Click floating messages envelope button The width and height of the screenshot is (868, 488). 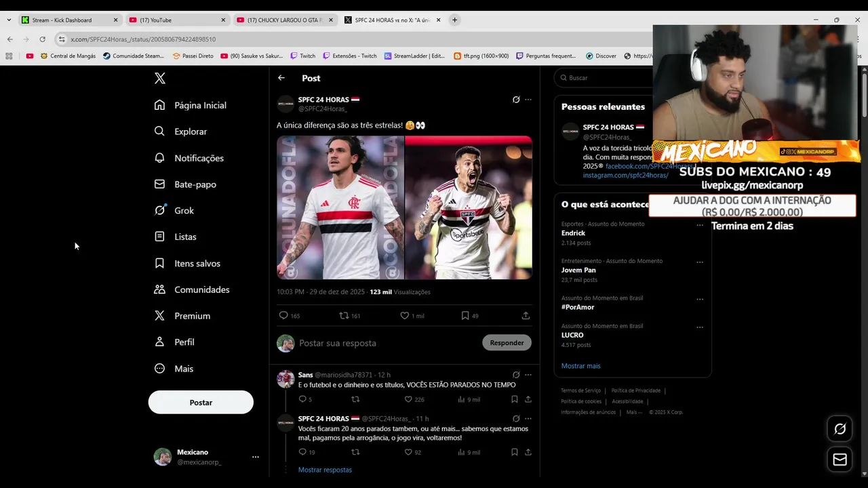pos(840,460)
